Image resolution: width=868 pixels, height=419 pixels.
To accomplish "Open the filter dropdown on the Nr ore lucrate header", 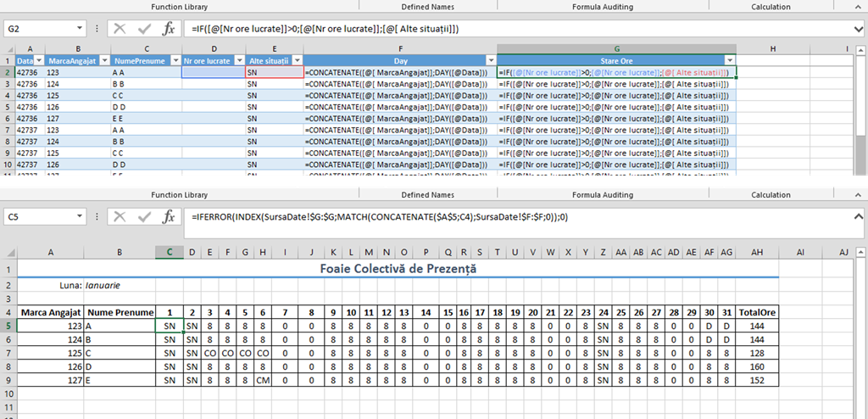I will point(237,61).
